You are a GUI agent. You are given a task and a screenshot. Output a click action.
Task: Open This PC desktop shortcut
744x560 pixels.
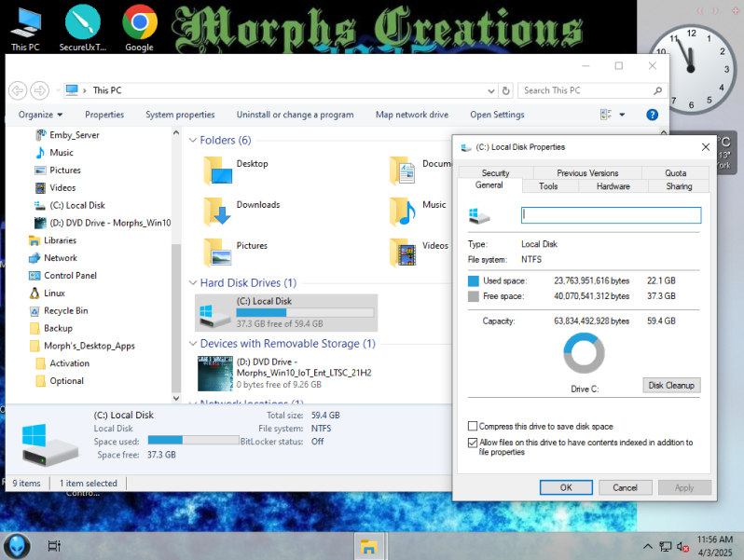coord(25,28)
